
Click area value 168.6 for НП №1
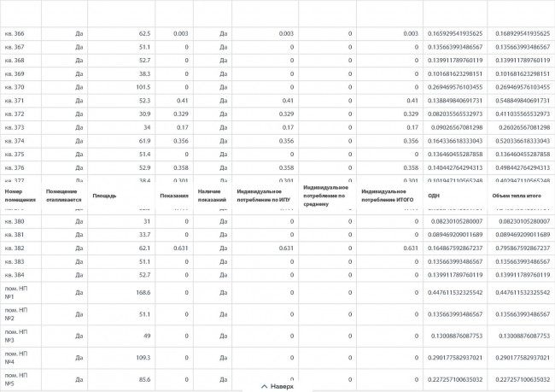(143, 292)
